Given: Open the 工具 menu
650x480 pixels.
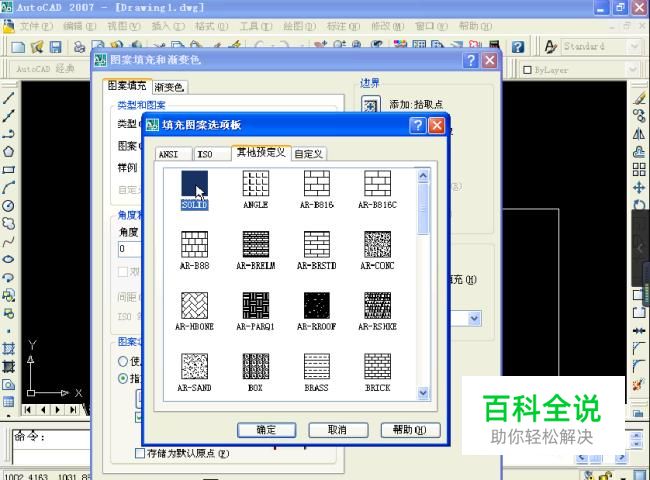Looking at the screenshot, I should coord(256,27).
